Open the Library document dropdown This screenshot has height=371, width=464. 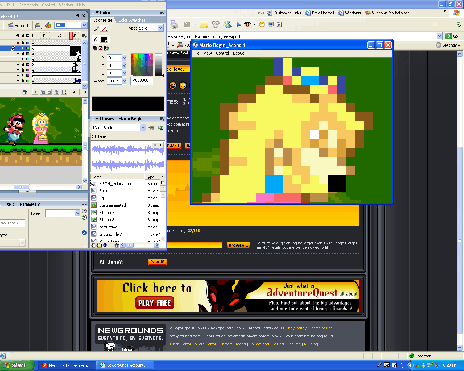[x=143, y=128]
